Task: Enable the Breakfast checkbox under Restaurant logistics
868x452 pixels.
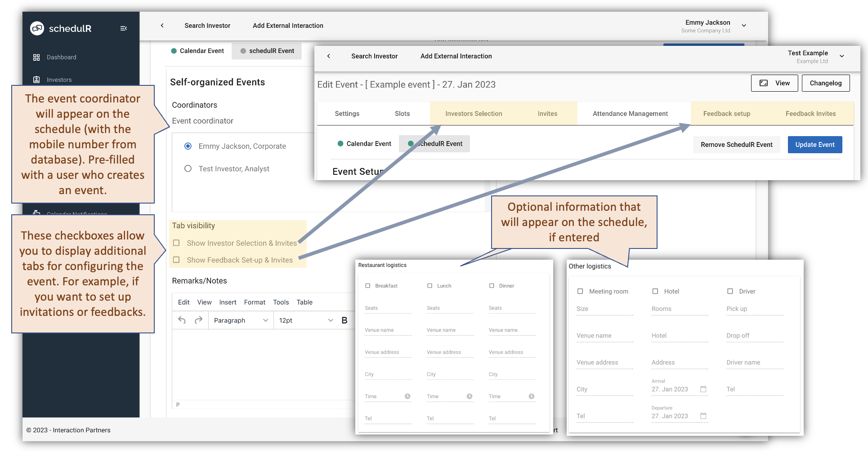Action: [x=368, y=285]
